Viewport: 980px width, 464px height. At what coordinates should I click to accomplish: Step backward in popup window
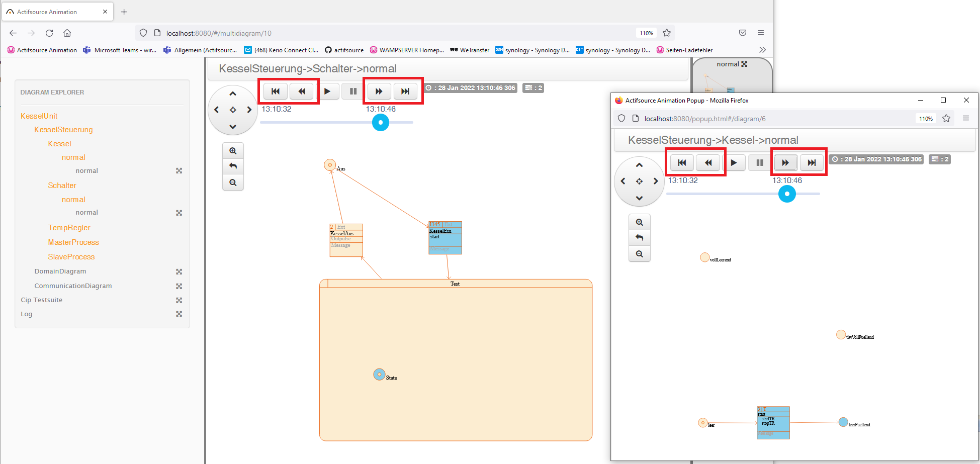[x=708, y=163]
